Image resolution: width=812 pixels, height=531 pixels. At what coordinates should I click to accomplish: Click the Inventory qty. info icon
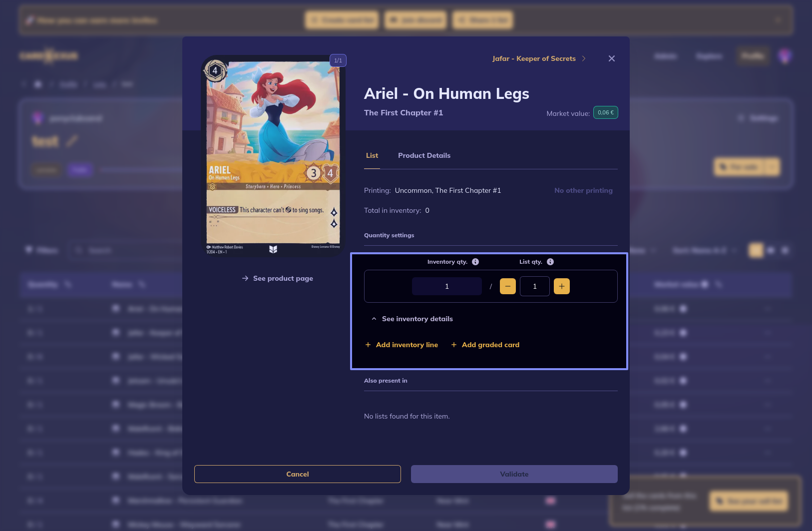[x=475, y=262]
